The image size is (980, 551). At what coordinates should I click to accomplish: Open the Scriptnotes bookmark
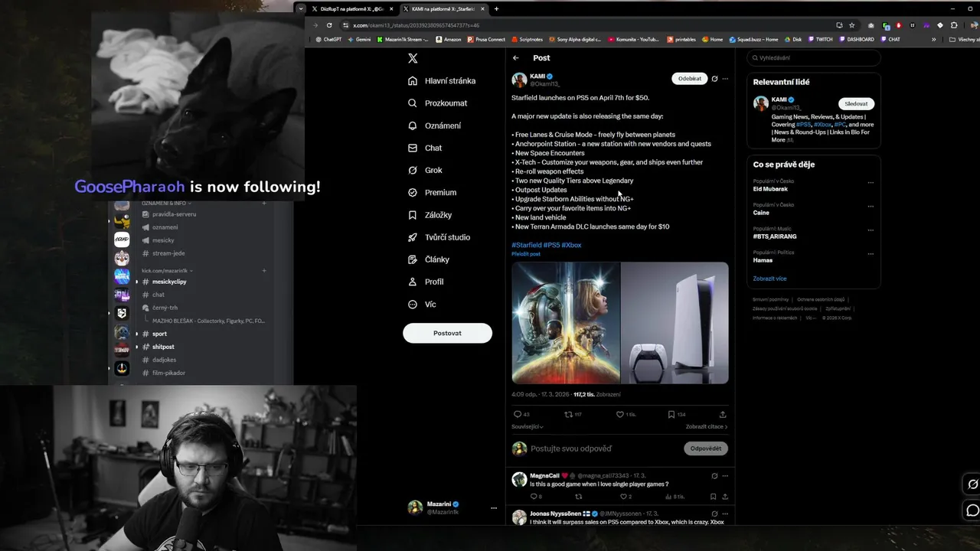point(527,39)
